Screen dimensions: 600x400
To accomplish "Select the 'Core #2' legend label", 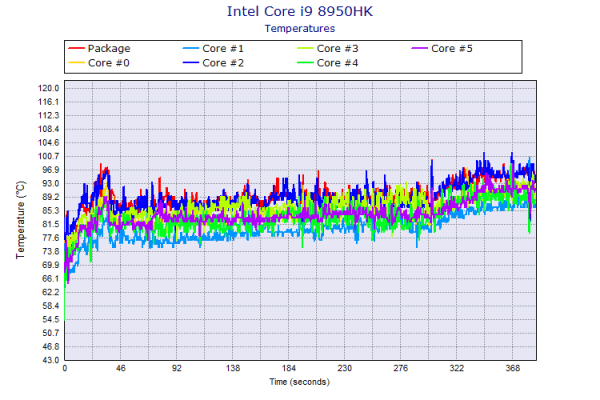I will (x=223, y=63).
